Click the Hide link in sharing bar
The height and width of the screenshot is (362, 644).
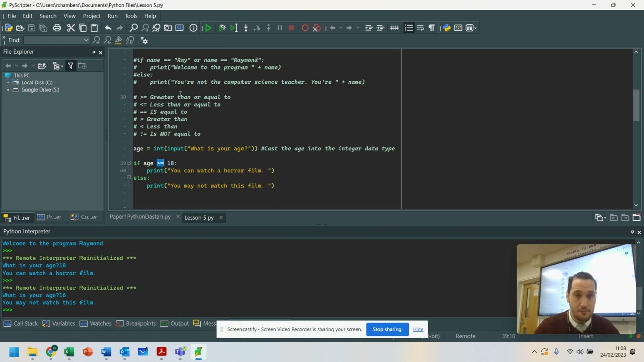click(418, 329)
